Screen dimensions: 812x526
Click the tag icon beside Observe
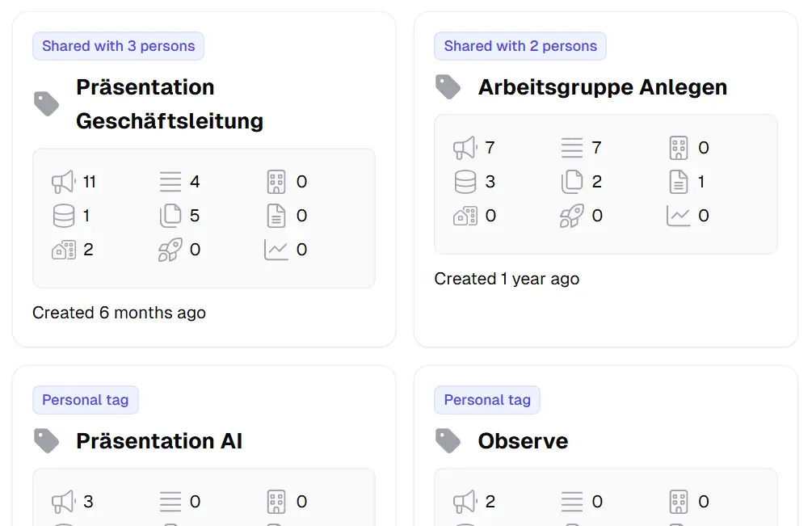tap(448, 440)
